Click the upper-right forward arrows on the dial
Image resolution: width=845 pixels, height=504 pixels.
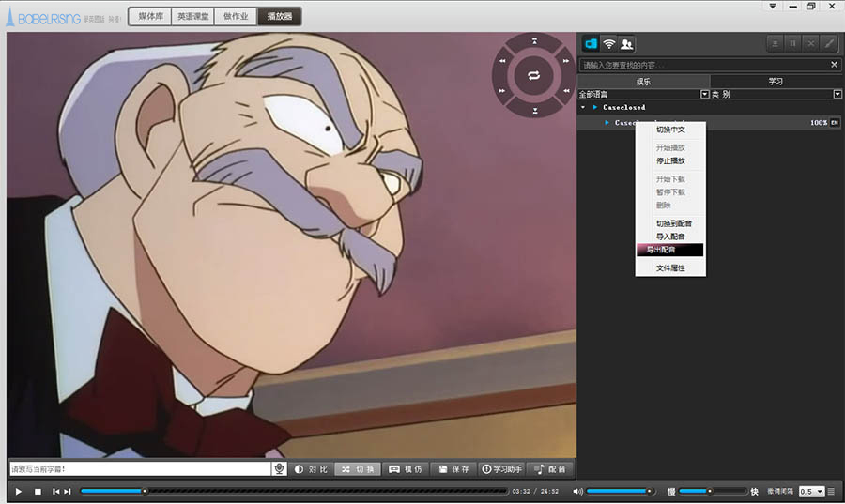click(566, 61)
